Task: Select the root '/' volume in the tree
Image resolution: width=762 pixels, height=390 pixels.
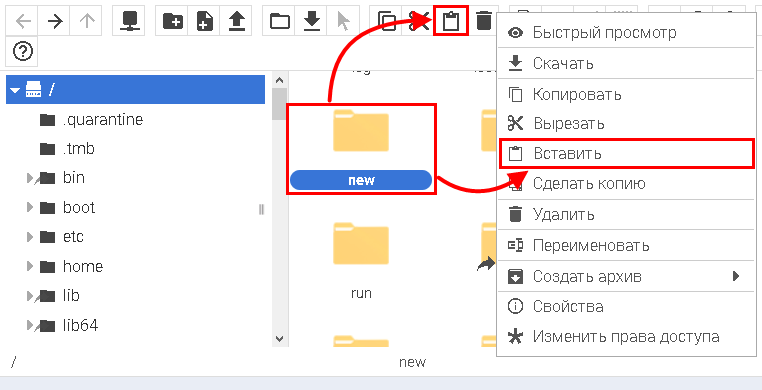Action: click(x=135, y=89)
